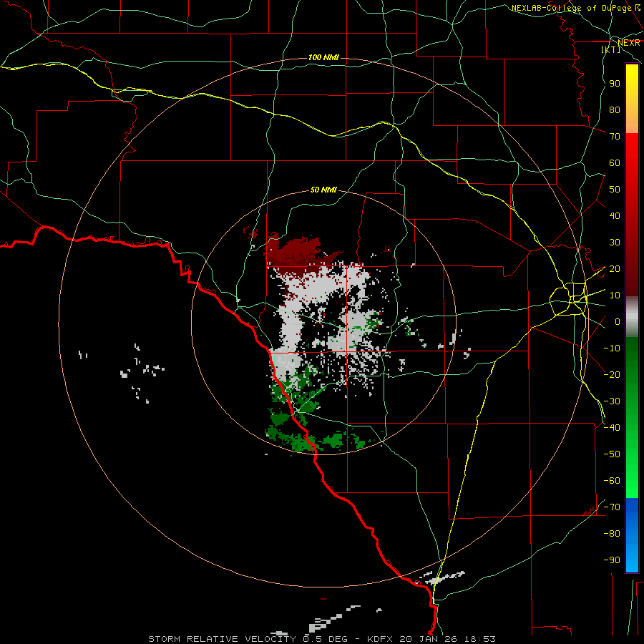The width and height of the screenshot is (644, 644).
Task: Click the "100 NMI" range ring label
Action: (323, 57)
